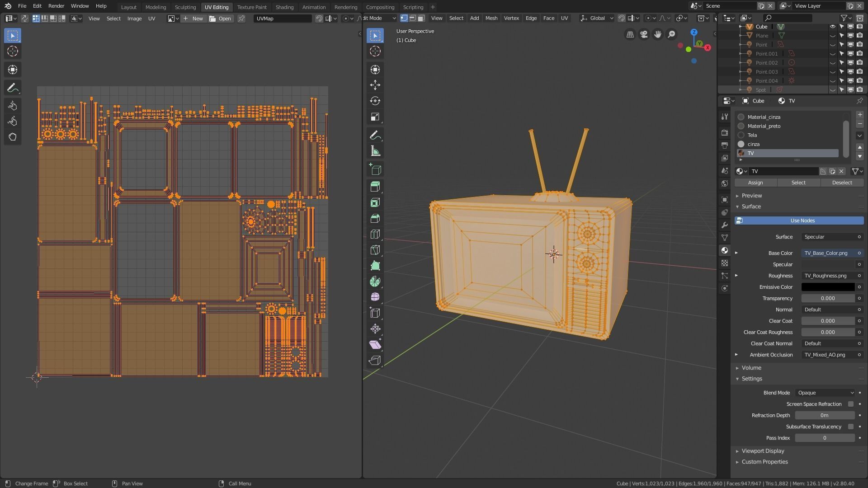Image resolution: width=868 pixels, height=488 pixels.
Task: Collapse the Settings panel
Action: (x=751, y=379)
